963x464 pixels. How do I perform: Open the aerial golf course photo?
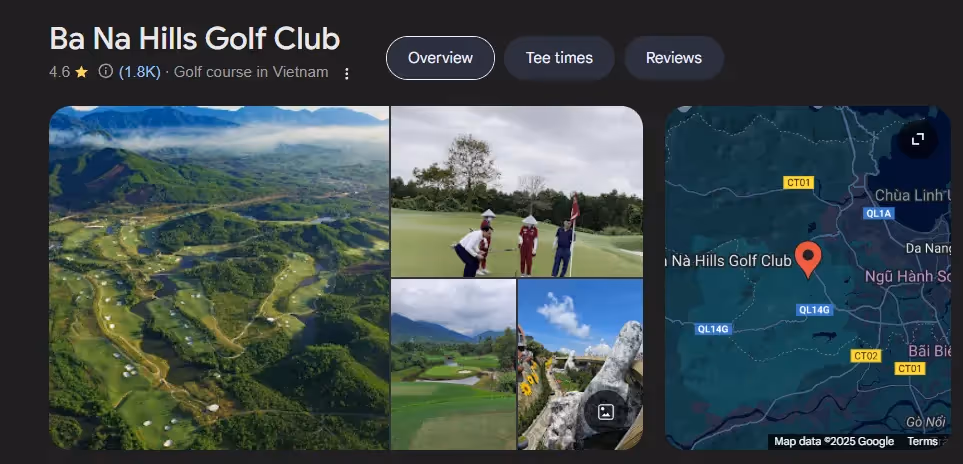point(219,277)
